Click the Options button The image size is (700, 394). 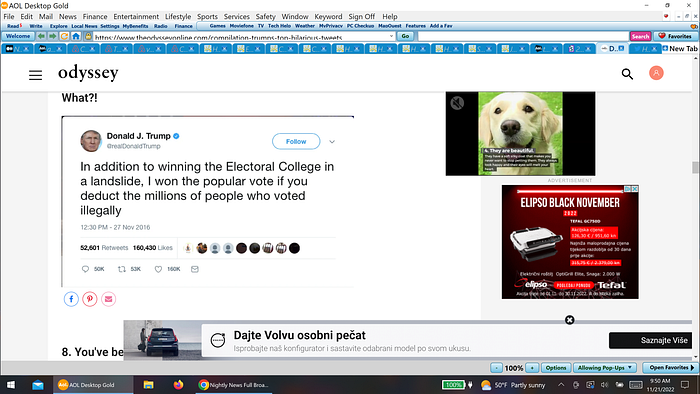point(556,368)
